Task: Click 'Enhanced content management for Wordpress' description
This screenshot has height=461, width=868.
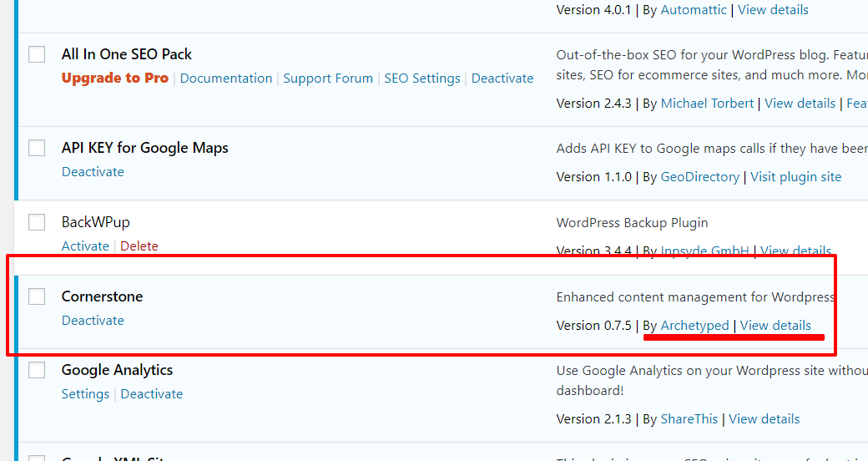Action: coord(695,297)
